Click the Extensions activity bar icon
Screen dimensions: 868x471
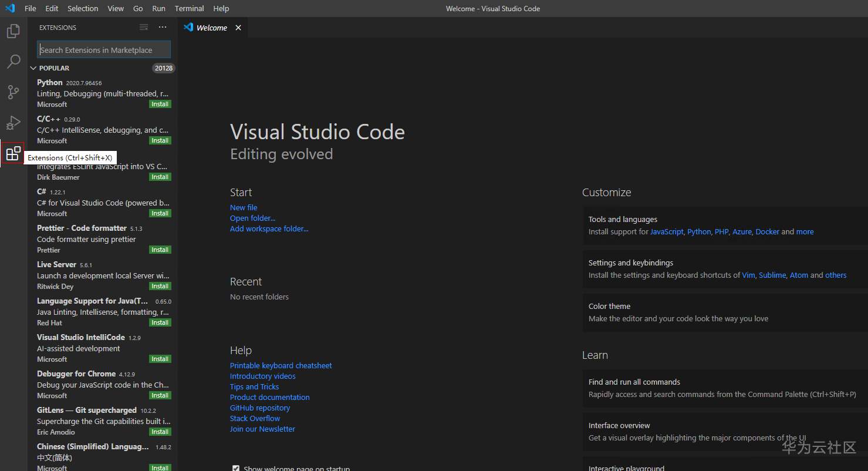[13, 154]
